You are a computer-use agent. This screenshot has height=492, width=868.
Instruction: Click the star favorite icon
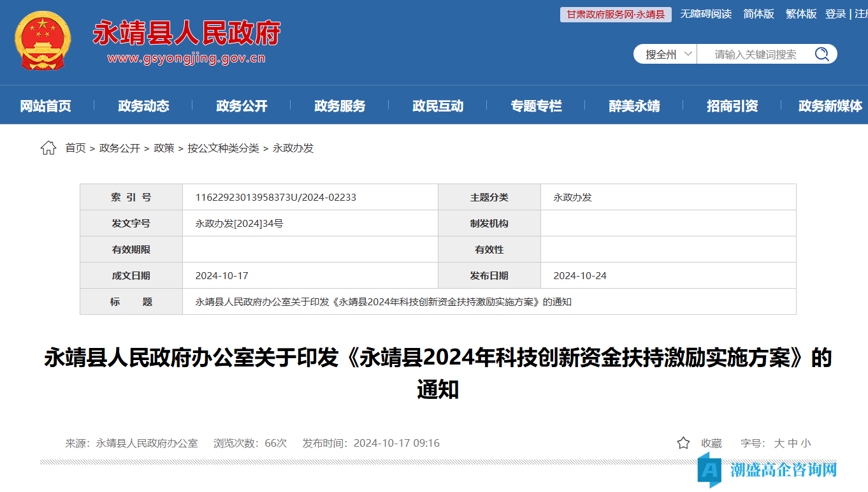683,443
